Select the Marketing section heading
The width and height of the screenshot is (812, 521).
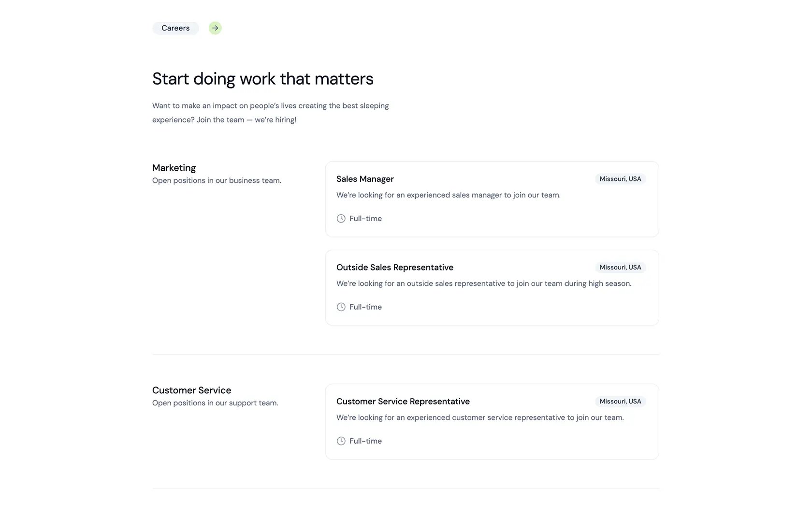tap(174, 168)
